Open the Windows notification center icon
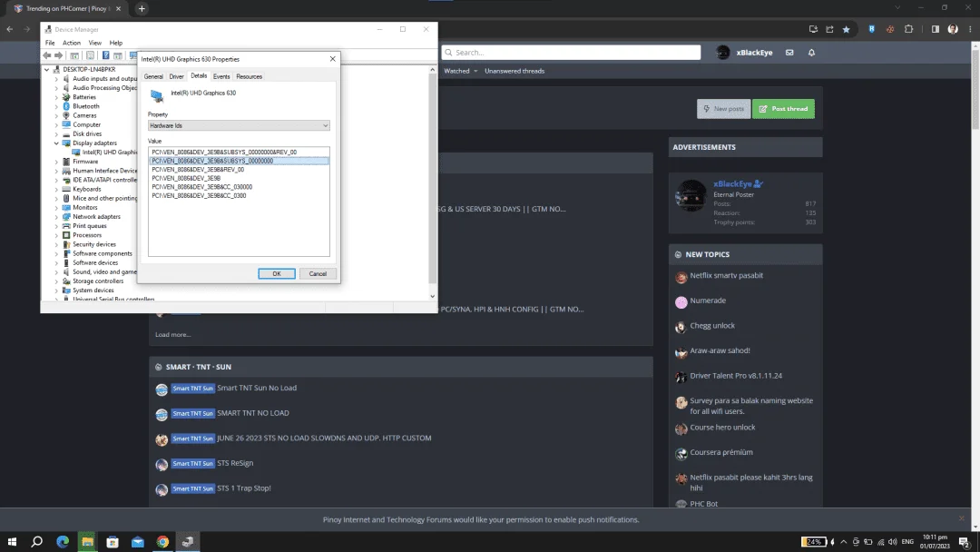Image resolution: width=980 pixels, height=552 pixels. click(x=964, y=541)
